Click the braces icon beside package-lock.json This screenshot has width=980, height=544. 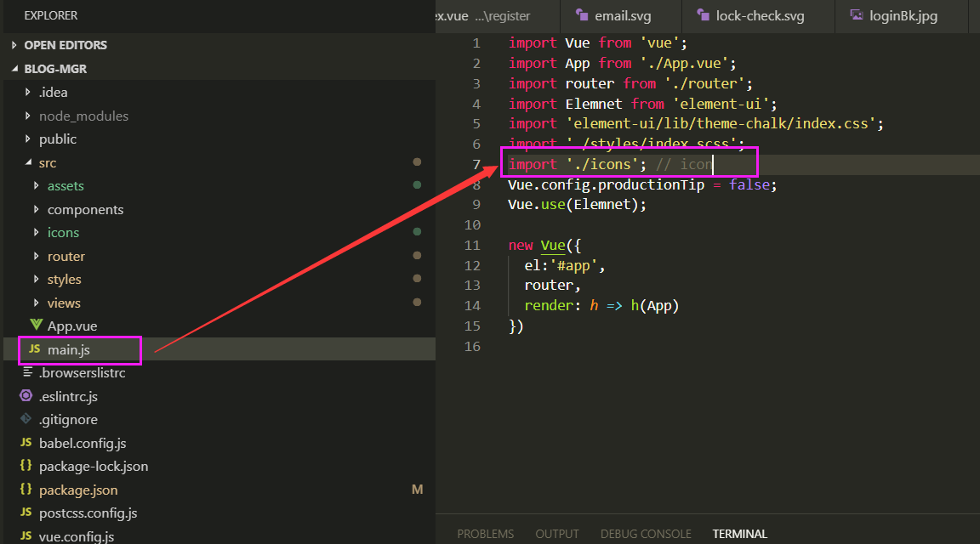tap(26, 465)
